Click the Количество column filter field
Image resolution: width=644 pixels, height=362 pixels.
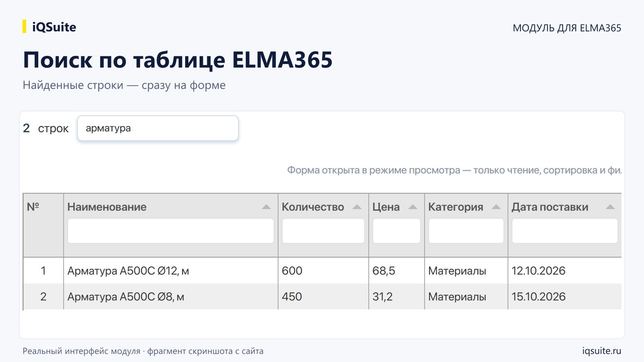(323, 231)
